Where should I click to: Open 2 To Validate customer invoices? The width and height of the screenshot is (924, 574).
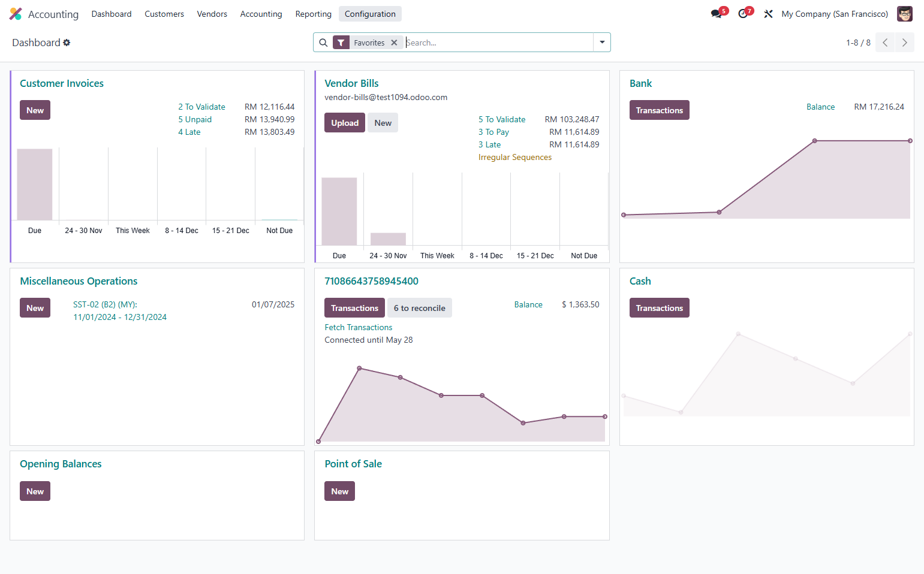point(201,107)
